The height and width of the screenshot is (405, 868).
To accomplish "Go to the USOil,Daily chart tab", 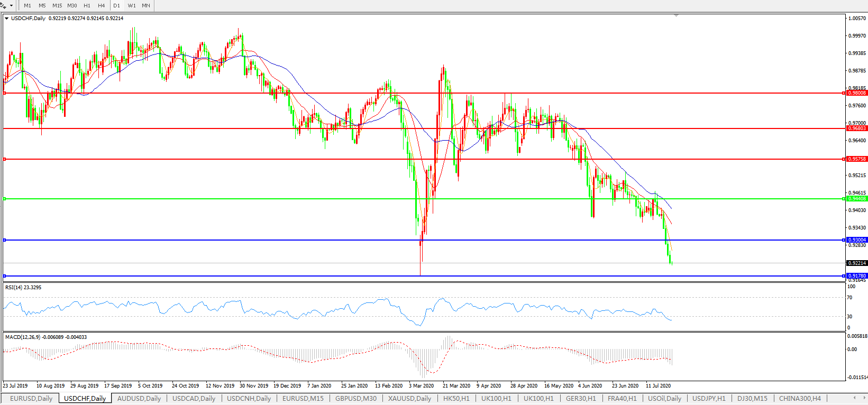I will [x=664, y=399].
